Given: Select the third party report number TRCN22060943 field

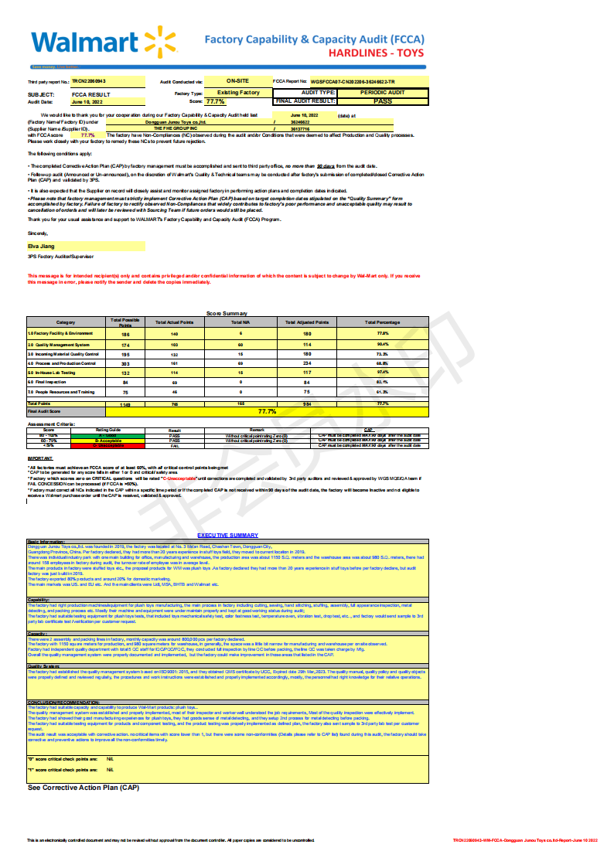Looking at the screenshot, I should (108, 81).
